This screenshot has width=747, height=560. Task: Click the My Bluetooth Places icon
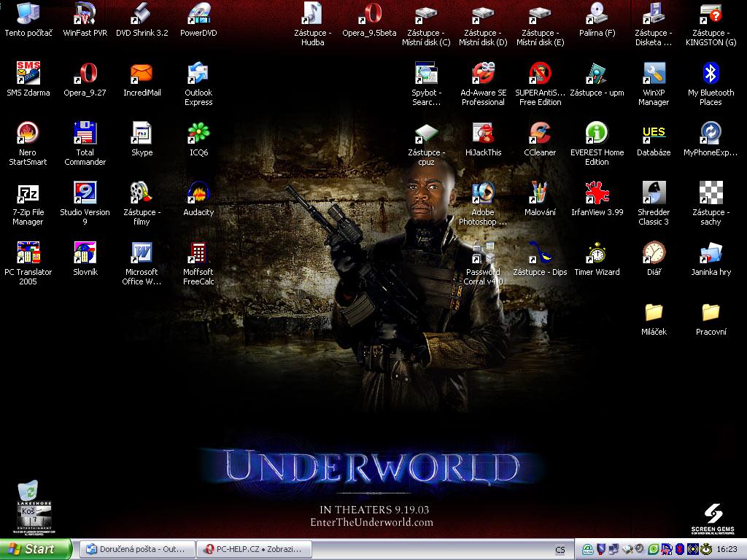pos(711,74)
